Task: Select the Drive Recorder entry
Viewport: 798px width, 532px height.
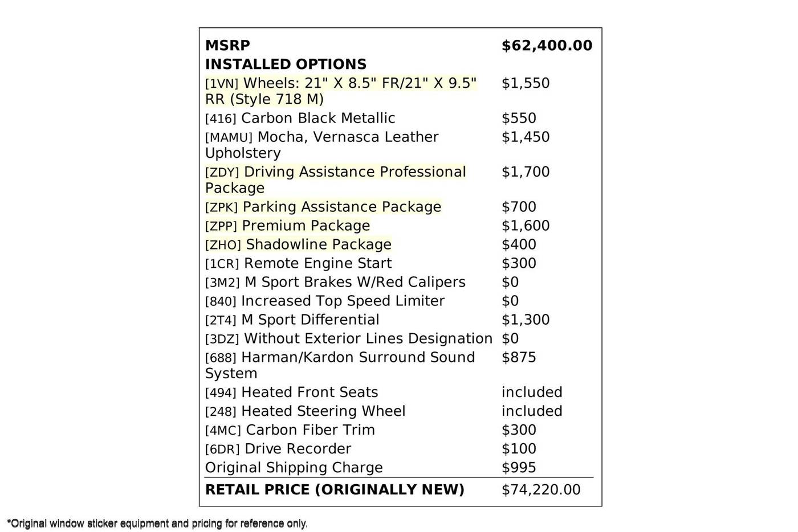Action: pos(278,449)
